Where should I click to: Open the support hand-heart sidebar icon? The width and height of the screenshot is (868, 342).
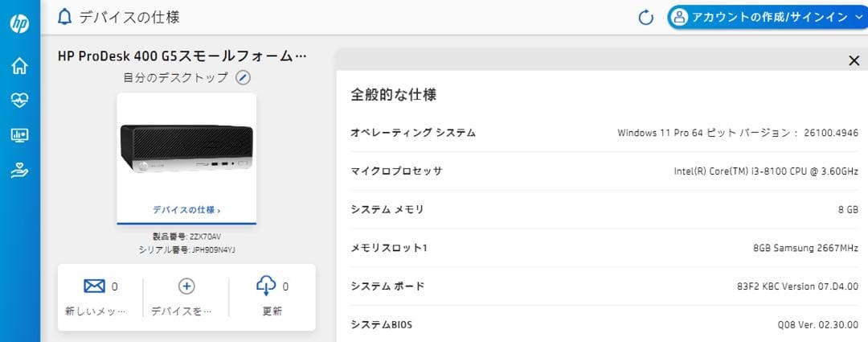pos(19,171)
